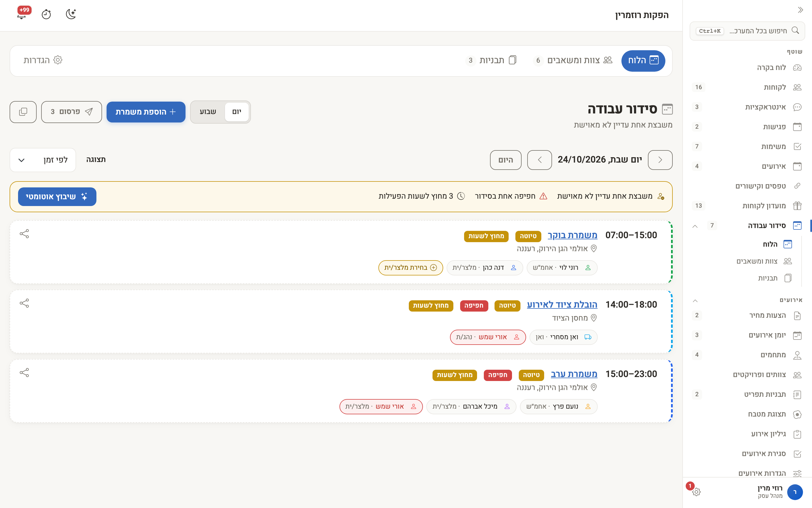Image resolution: width=812 pixels, height=508 pixels.
Task: Open the הובלת ציוד לאירוע shift link
Action: 562,305
